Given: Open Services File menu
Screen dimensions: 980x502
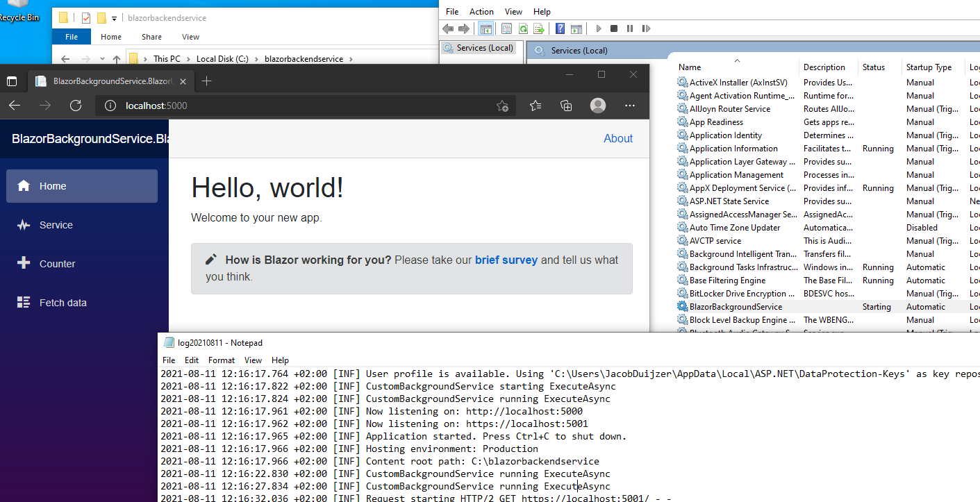Looking at the screenshot, I should click(452, 12).
